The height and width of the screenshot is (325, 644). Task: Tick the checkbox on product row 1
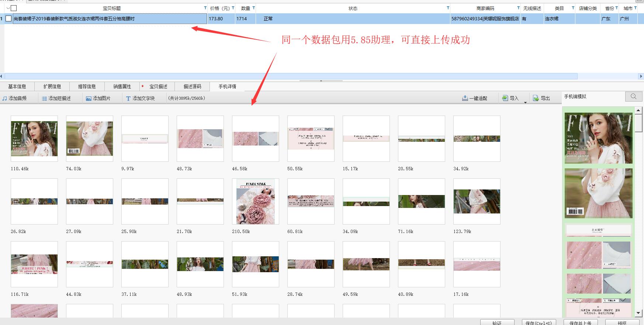pos(8,18)
